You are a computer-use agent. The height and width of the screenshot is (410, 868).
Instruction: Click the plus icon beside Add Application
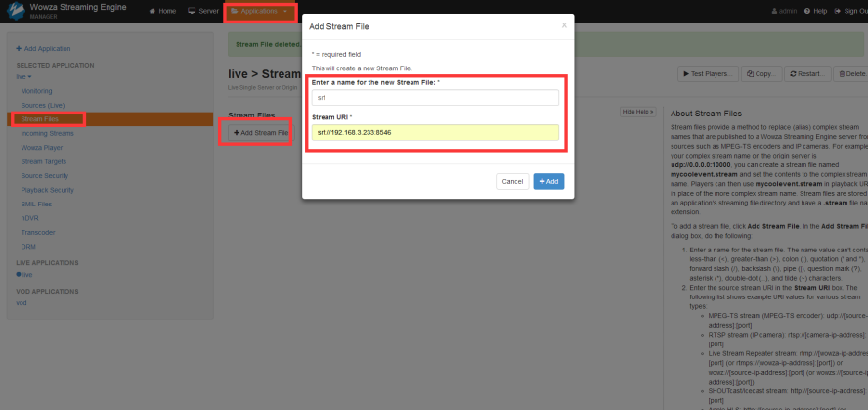pos(19,49)
